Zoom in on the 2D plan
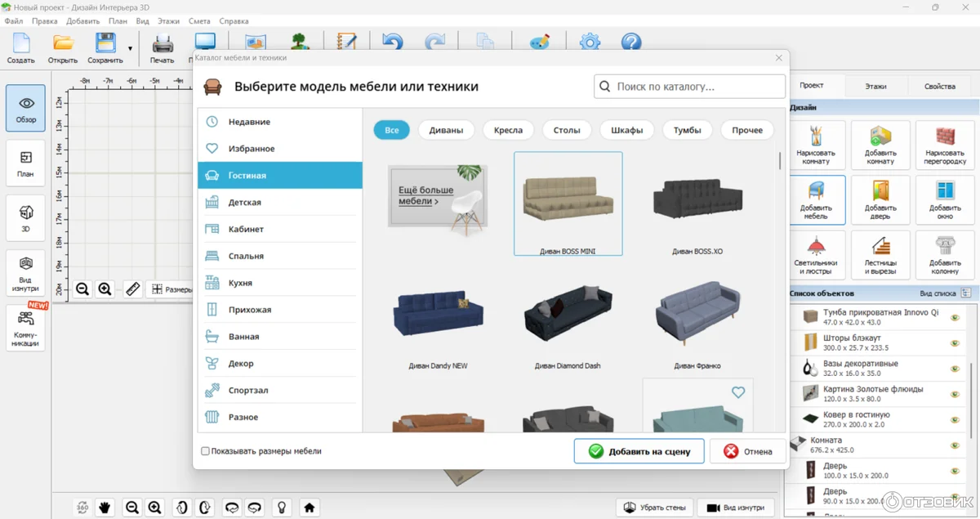 105,289
